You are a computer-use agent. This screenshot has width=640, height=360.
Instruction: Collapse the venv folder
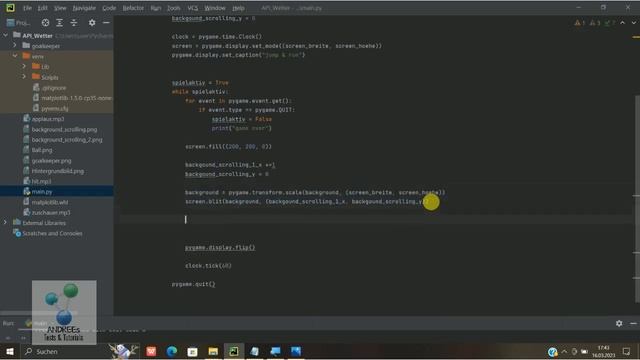pyautogui.click(x=15, y=56)
